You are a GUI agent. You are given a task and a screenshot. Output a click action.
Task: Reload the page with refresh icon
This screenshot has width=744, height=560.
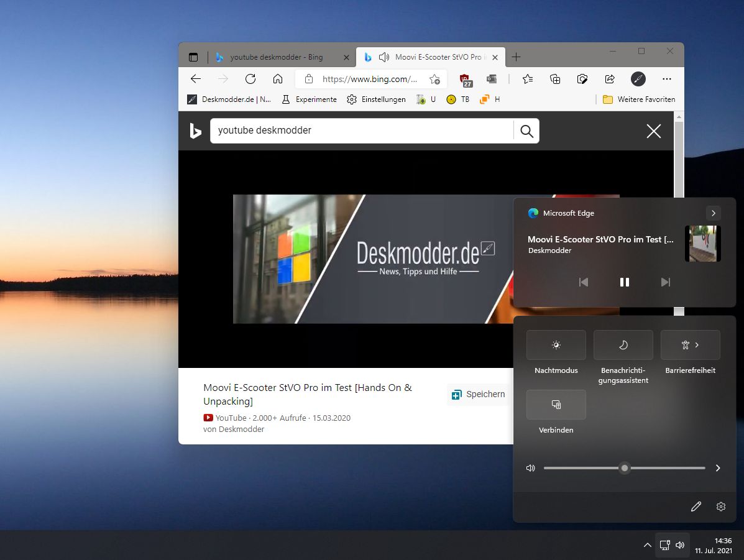coord(250,80)
